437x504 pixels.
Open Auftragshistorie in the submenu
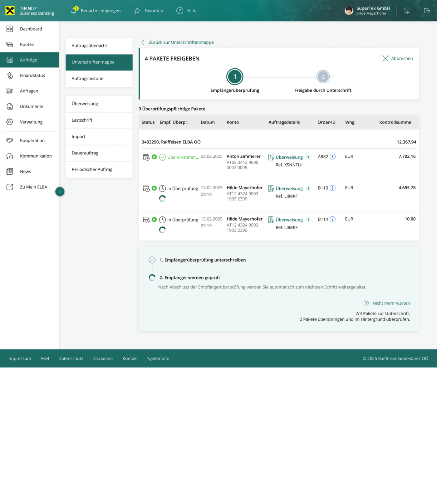coord(88,79)
